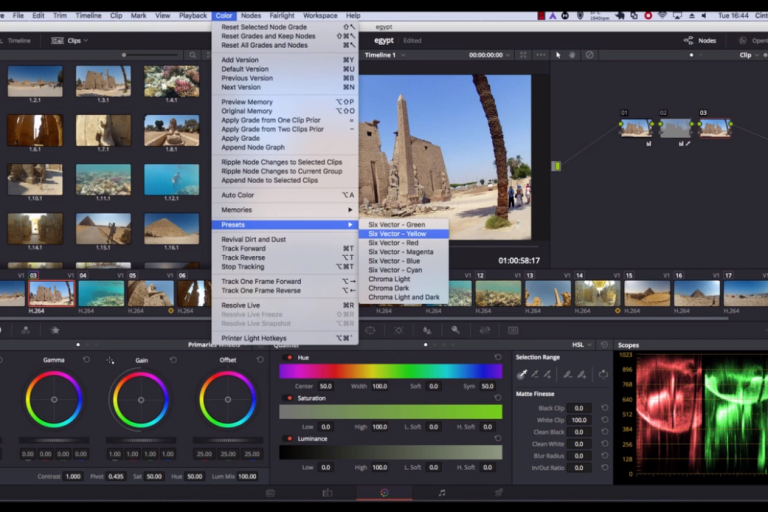Reset the White Clip value
This screenshot has width=768, height=512.
tap(604, 420)
